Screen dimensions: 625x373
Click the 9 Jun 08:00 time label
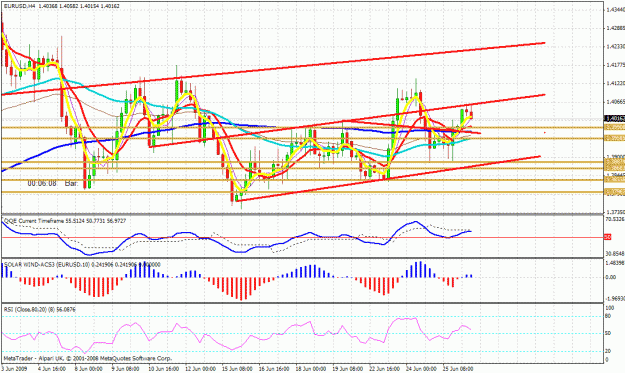(125, 369)
